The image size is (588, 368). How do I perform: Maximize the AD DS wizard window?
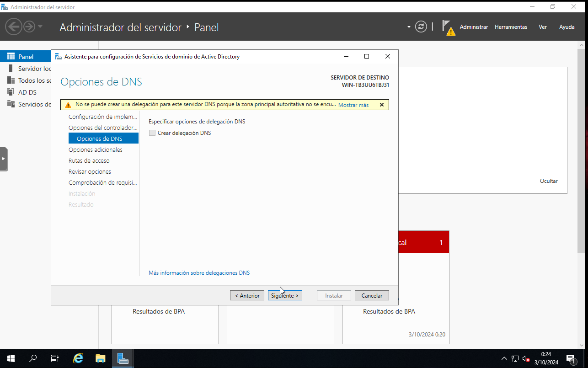[x=366, y=56]
